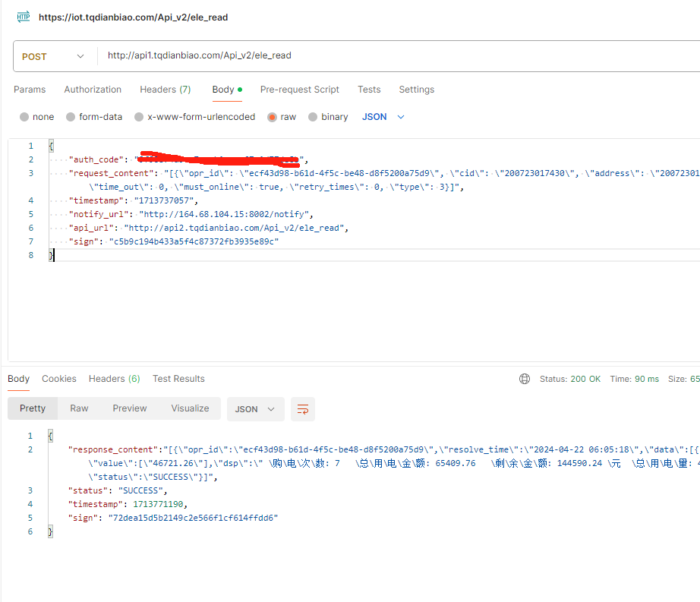Screen dimensions: 700x602
Task: Open the network globe icon near Status
Action: coord(525,379)
